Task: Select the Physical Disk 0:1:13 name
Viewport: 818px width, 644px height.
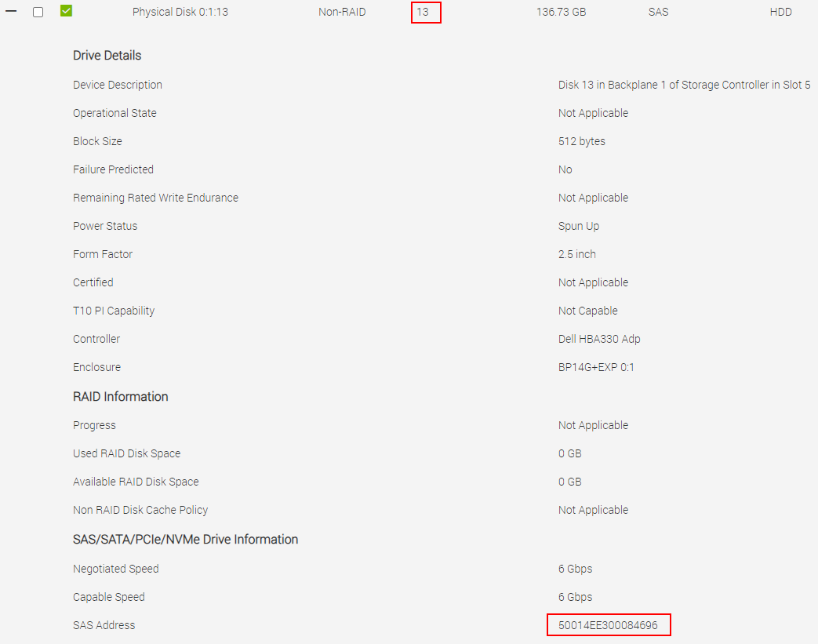Action: (x=180, y=11)
